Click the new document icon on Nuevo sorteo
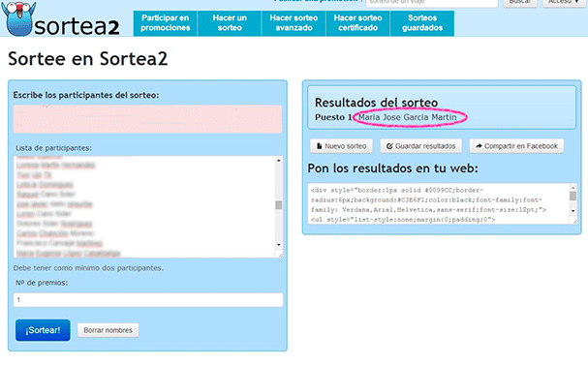This screenshot has height=366, width=588. click(x=319, y=146)
